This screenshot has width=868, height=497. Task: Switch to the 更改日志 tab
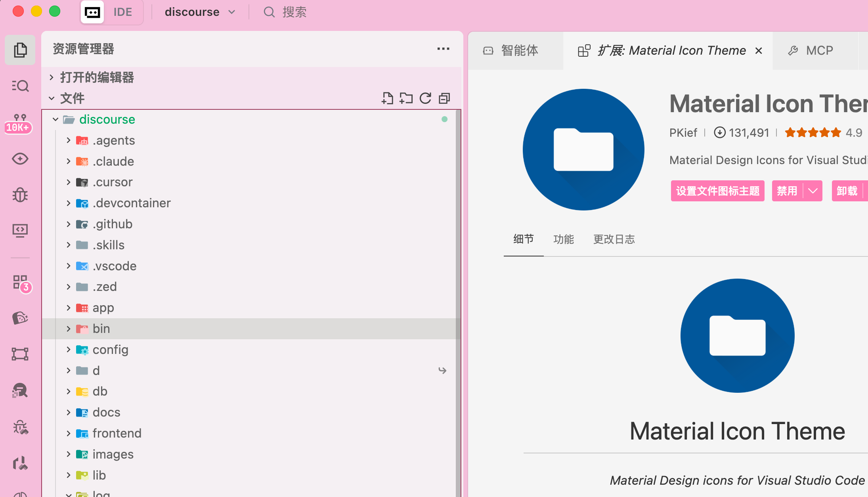pyautogui.click(x=614, y=239)
